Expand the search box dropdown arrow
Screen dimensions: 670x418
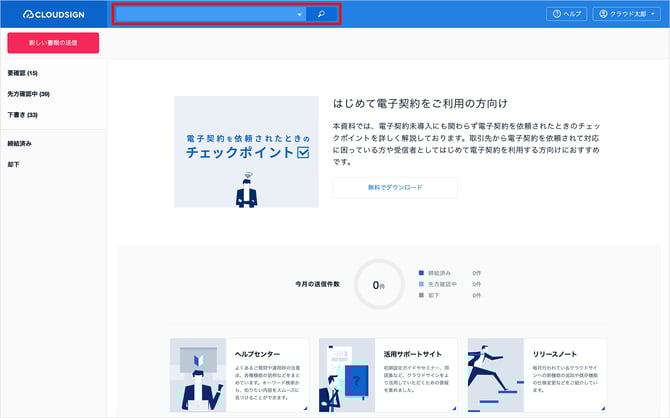(300, 15)
